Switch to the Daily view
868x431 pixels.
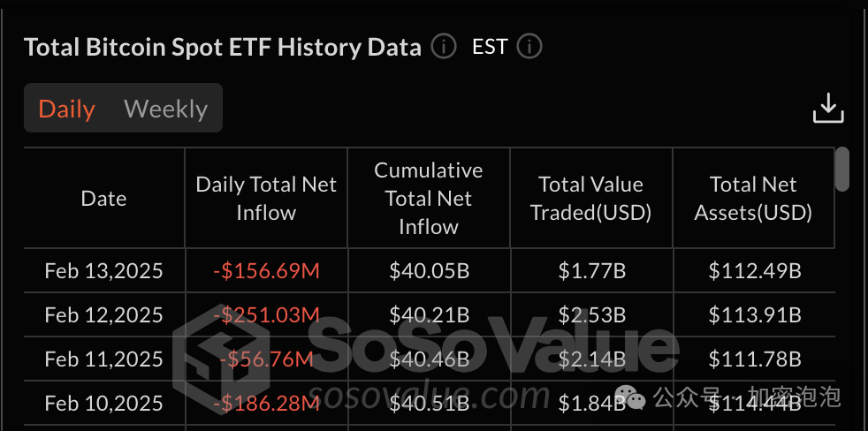[66, 109]
